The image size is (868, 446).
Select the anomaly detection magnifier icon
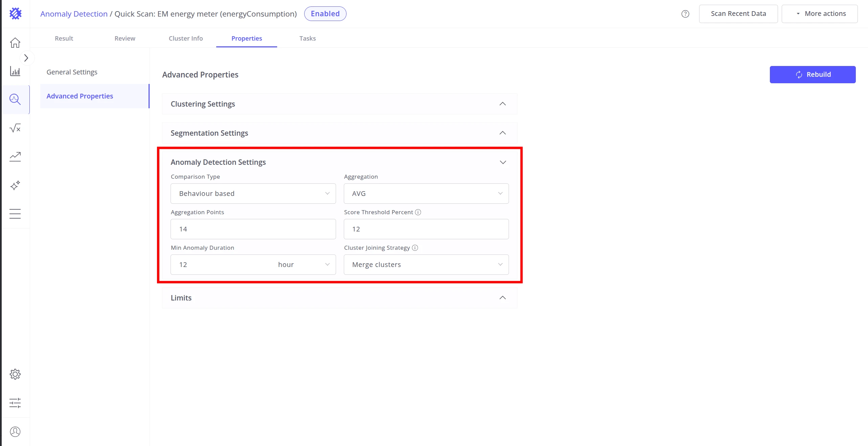click(x=15, y=99)
